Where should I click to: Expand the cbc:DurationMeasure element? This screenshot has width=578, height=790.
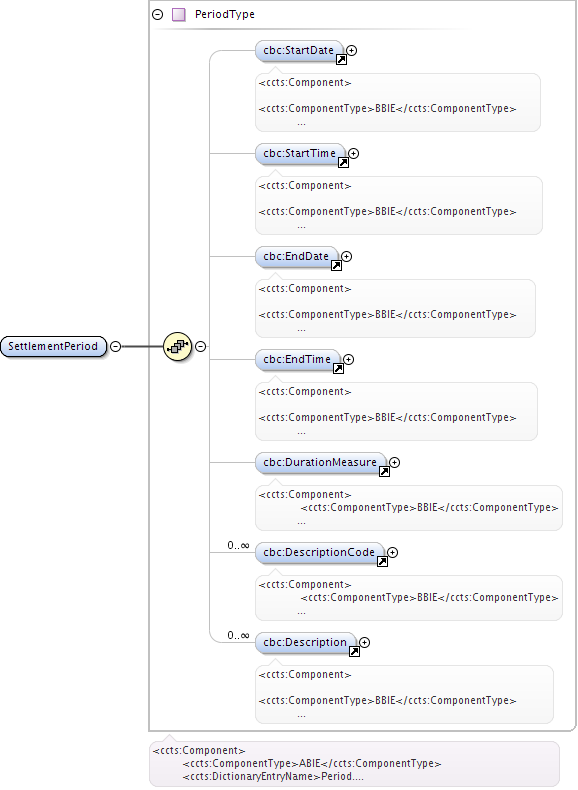[395, 463]
